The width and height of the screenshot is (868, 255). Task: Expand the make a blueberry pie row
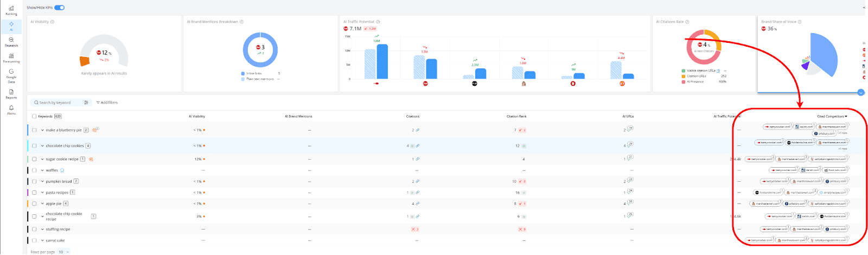[x=42, y=130]
